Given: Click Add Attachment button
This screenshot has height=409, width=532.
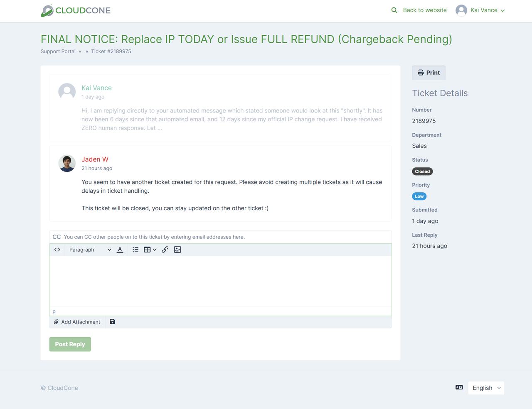Looking at the screenshot, I should point(77,322).
